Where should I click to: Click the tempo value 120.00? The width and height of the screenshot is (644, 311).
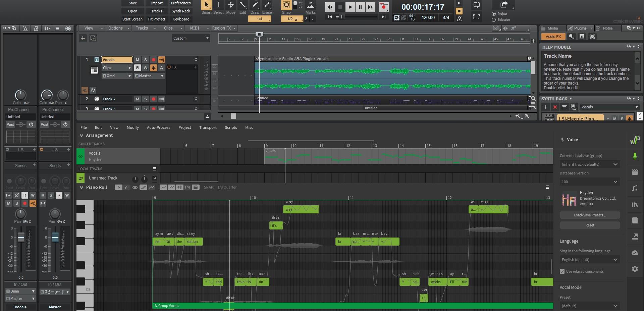click(x=428, y=17)
